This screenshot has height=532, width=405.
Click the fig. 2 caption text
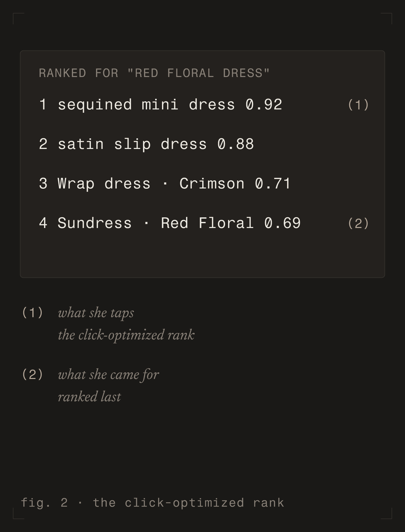[153, 503]
